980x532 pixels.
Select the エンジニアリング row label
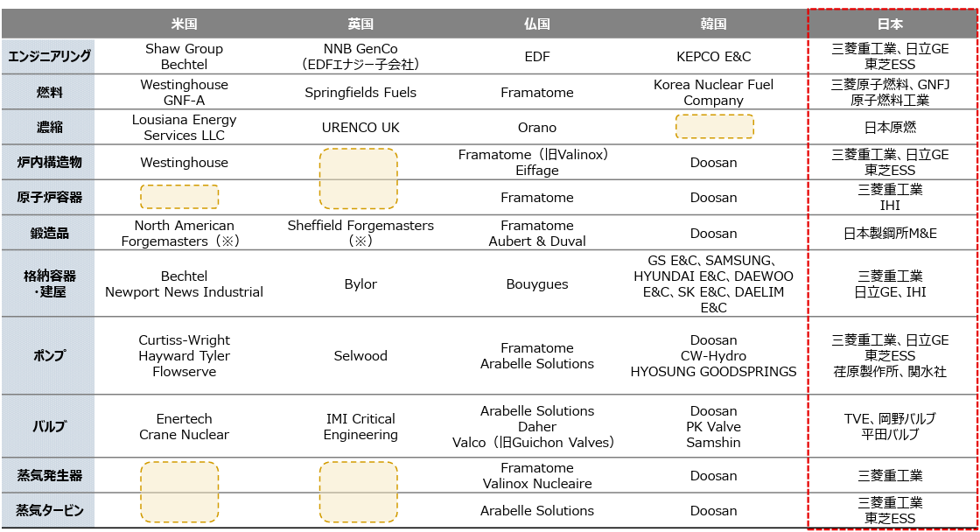click(49, 57)
